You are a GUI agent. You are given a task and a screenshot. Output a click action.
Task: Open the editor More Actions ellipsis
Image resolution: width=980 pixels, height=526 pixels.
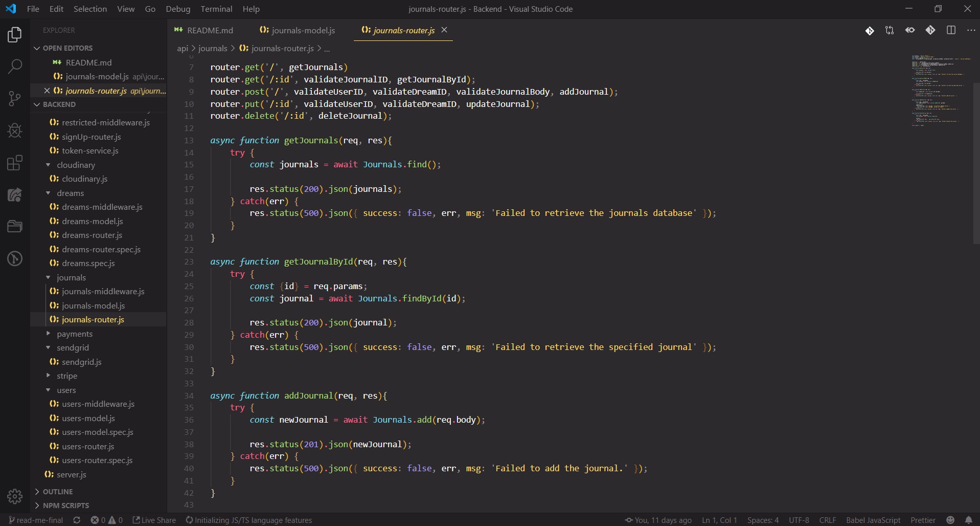971,30
